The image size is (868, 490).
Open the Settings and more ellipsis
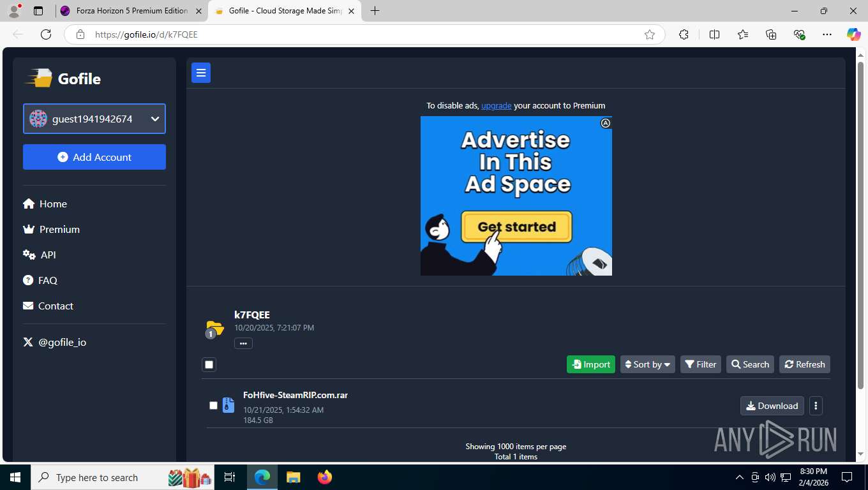point(827,34)
